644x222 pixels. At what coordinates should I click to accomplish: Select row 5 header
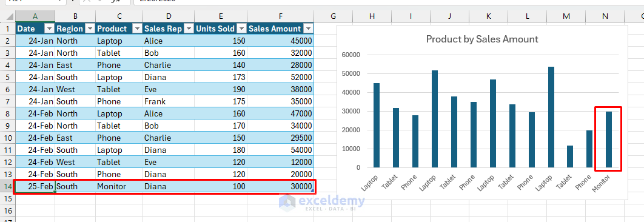click(x=7, y=77)
